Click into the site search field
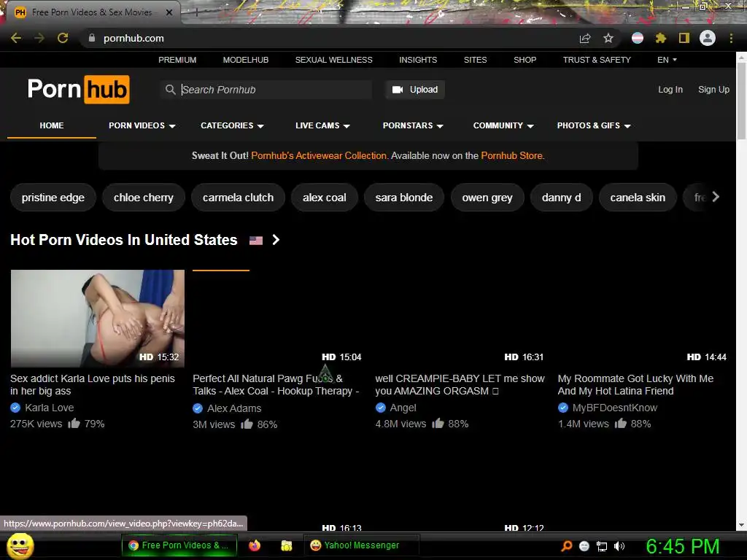This screenshot has width=747, height=560. click(266, 90)
